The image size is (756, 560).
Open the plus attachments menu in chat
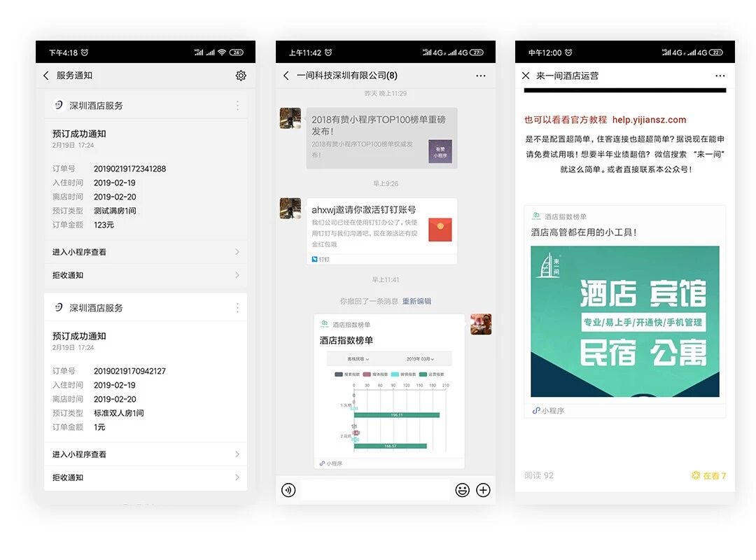pos(483,490)
